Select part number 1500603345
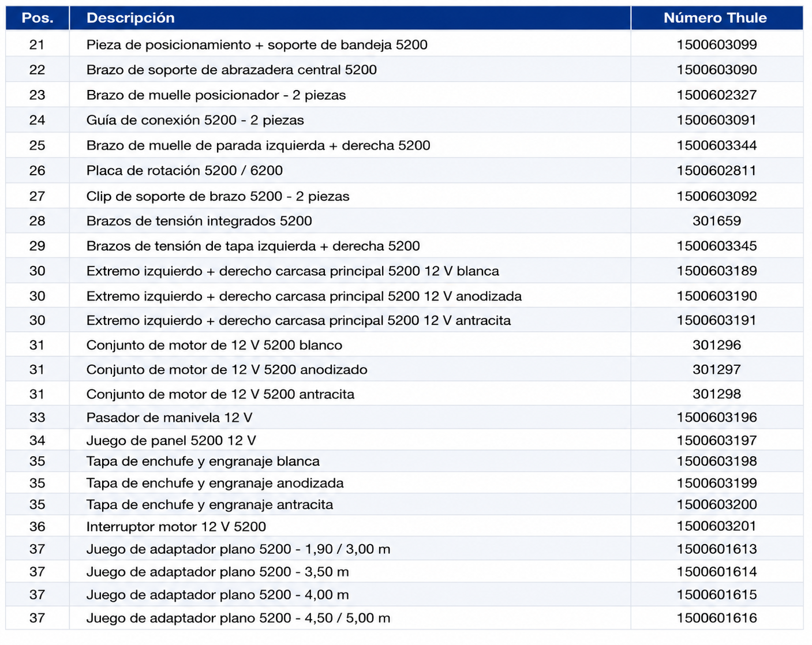812x645 pixels. [717, 246]
